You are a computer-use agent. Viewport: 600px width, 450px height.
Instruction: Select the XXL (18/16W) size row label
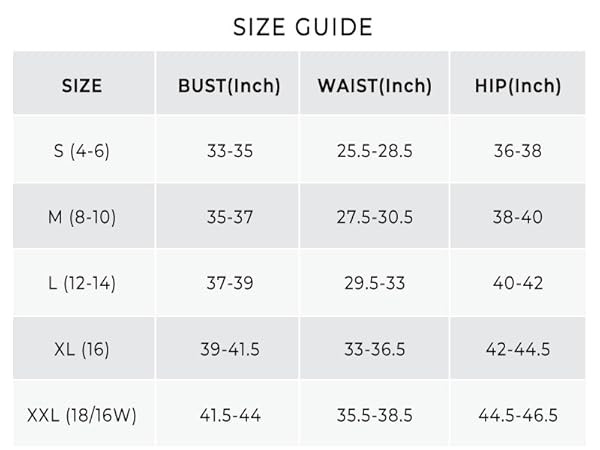(84, 415)
